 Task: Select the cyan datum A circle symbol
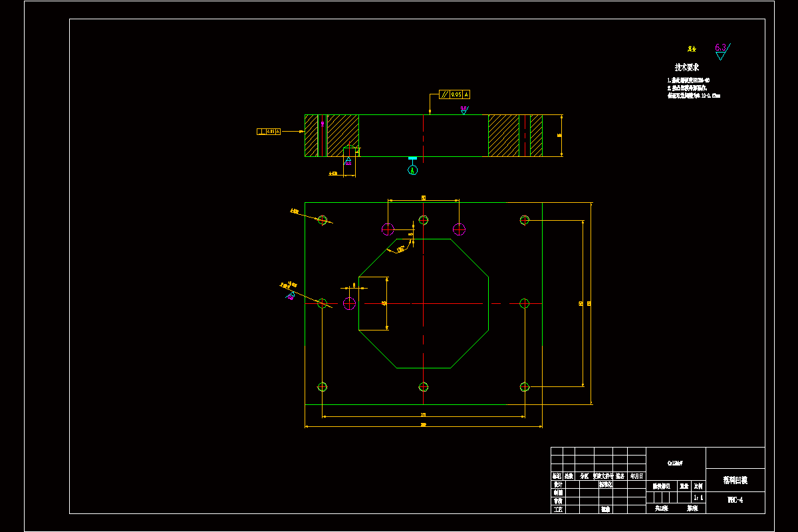[x=412, y=170]
